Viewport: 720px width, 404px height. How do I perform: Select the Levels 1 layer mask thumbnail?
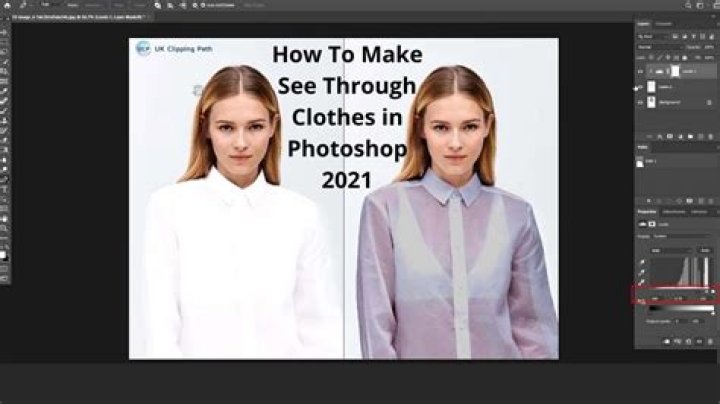click(x=675, y=72)
